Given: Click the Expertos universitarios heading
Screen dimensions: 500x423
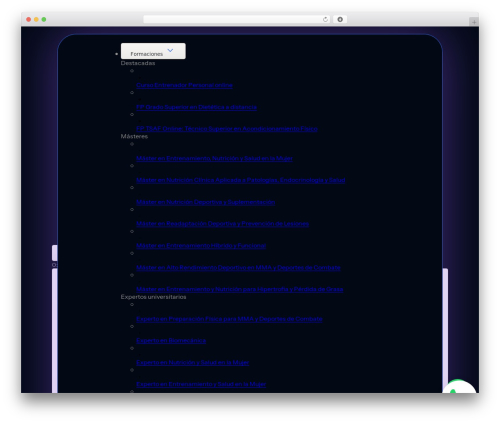Looking at the screenshot, I should [153, 297].
